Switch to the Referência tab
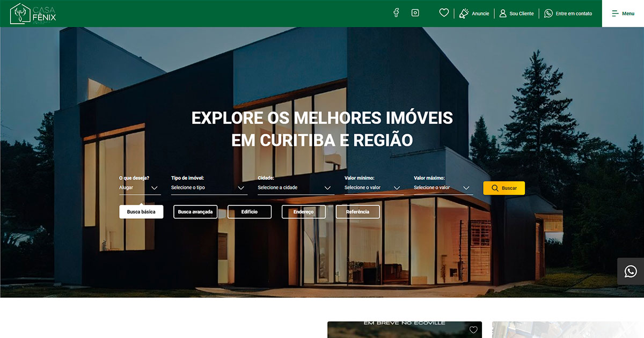644x338 pixels. [x=358, y=212]
